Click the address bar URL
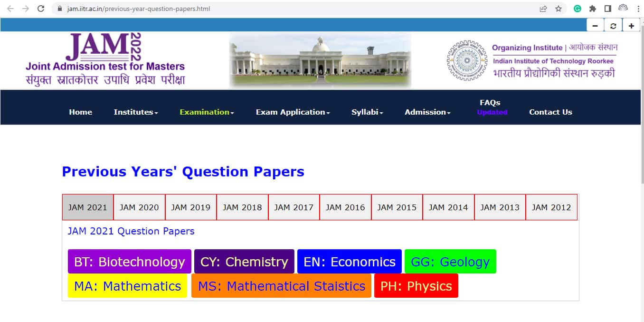Viewport: 644px width, 322px height. 138,9
